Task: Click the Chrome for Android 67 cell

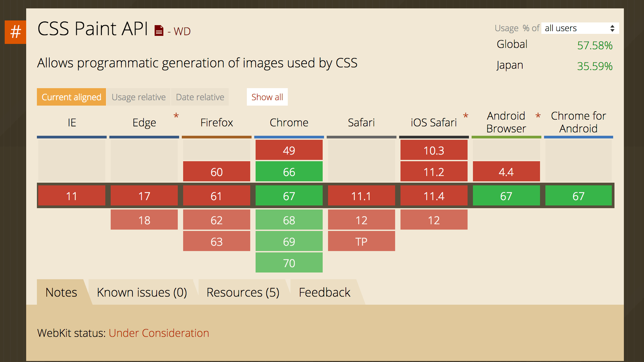Action: 578,196
